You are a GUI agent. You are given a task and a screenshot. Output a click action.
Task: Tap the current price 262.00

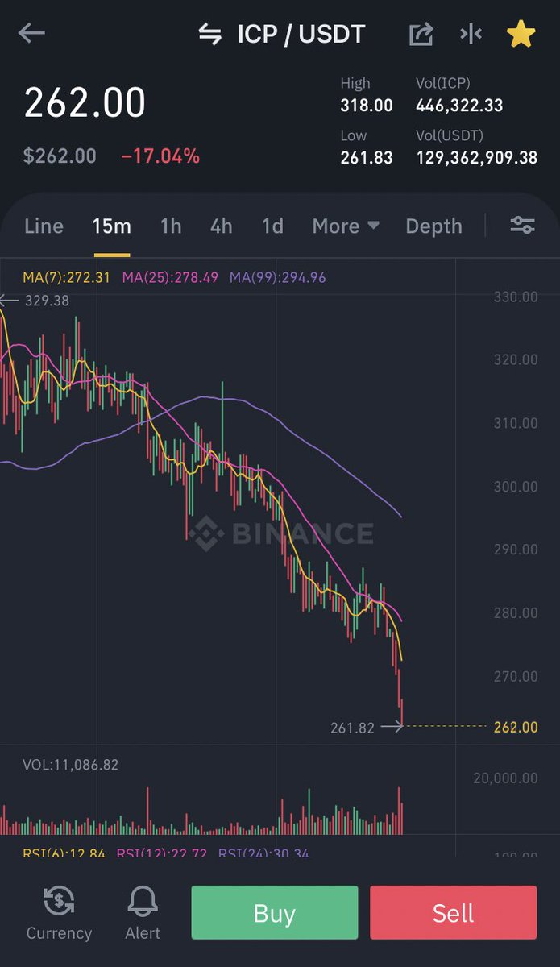pyautogui.click(x=85, y=103)
